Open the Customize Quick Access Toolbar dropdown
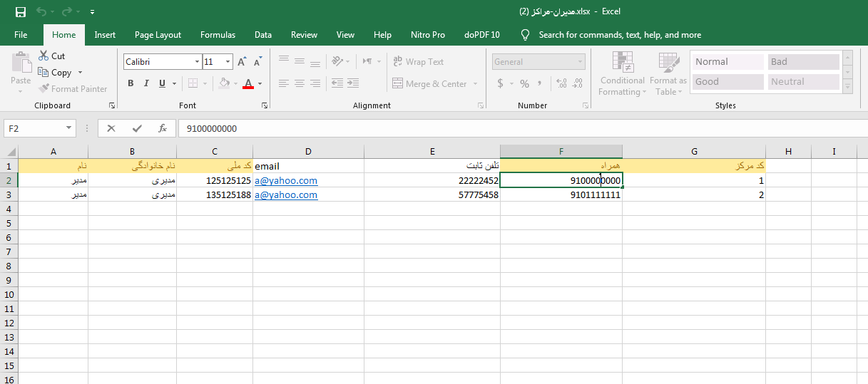 [92, 12]
